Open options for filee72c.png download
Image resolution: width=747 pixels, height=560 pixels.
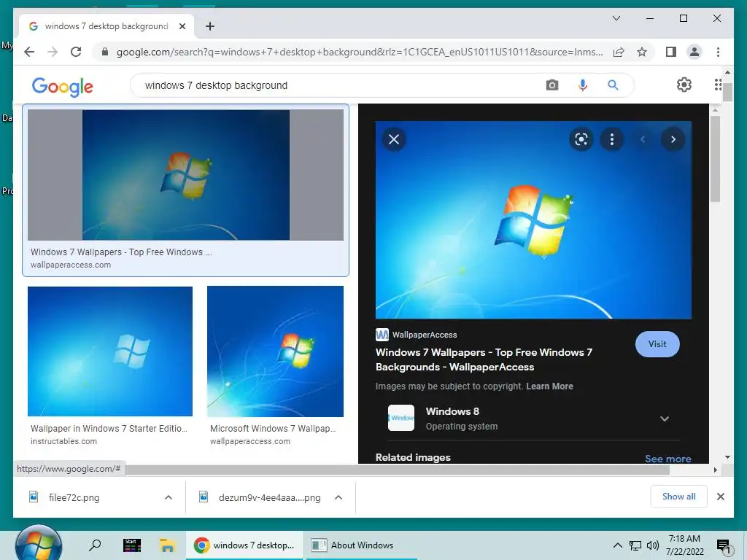pyautogui.click(x=169, y=497)
